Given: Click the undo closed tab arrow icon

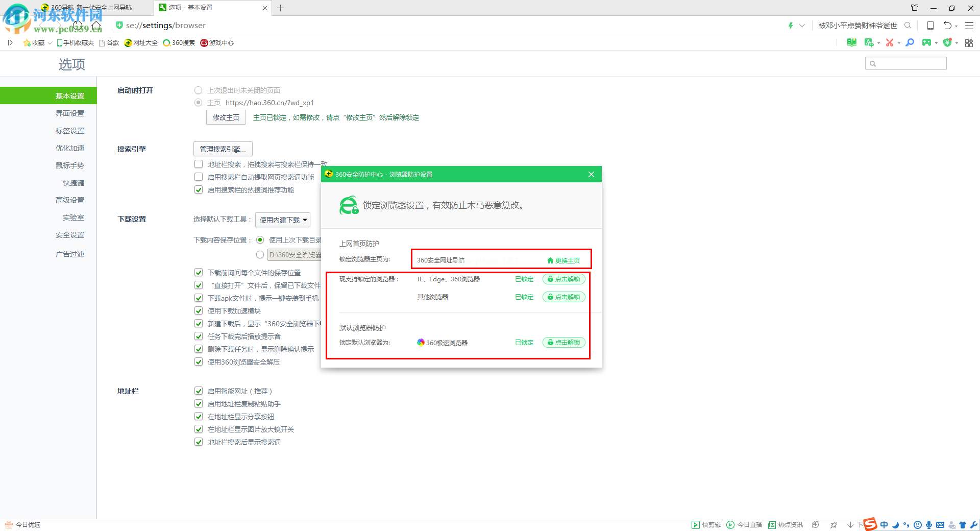Looking at the screenshot, I should pyautogui.click(x=947, y=25).
